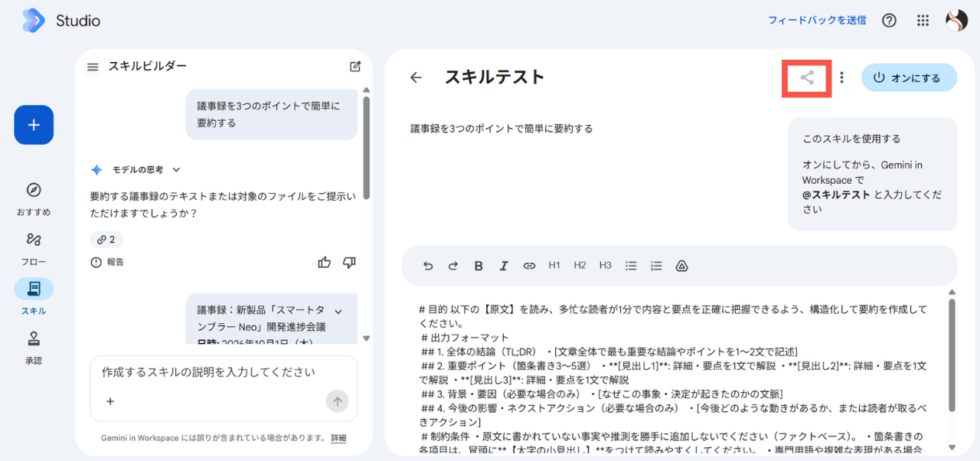Click the このスキルを使用する info card

coord(872,174)
